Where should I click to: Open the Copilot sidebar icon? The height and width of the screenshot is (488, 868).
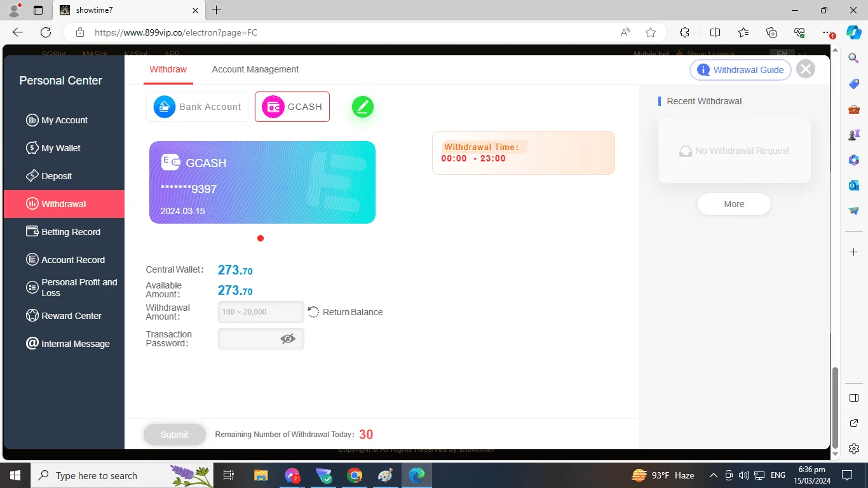point(854,32)
